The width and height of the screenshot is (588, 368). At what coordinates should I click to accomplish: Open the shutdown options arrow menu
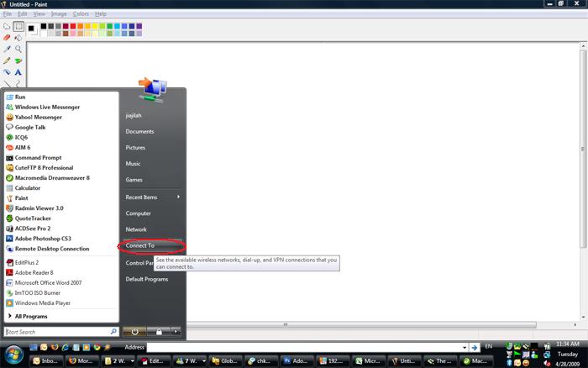tap(176, 332)
